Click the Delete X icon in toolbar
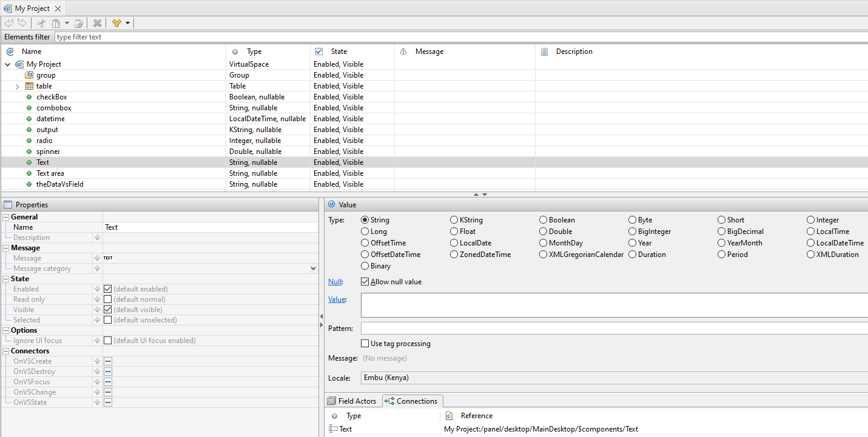The height and width of the screenshot is (437, 868). (x=97, y=23)
